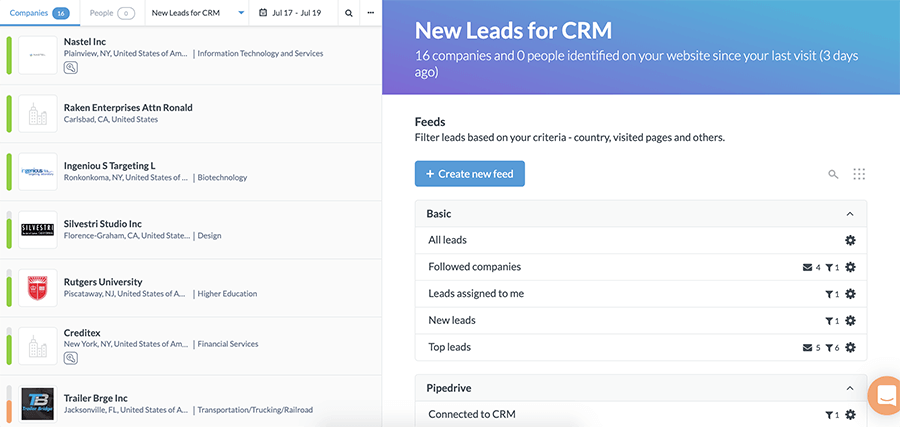Screen dimensions: 900x427
Task: Click the Creditex placeholder building logo
Action: point(38,346)
